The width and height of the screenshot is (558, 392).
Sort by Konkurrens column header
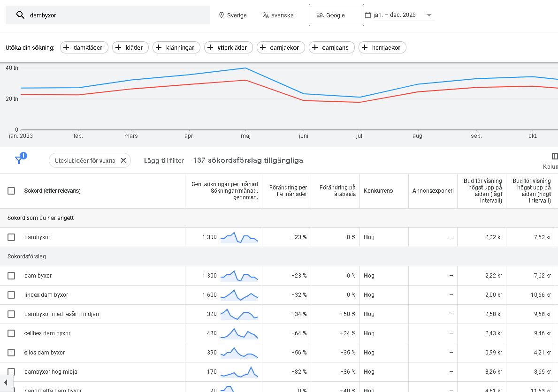(378, 191)
